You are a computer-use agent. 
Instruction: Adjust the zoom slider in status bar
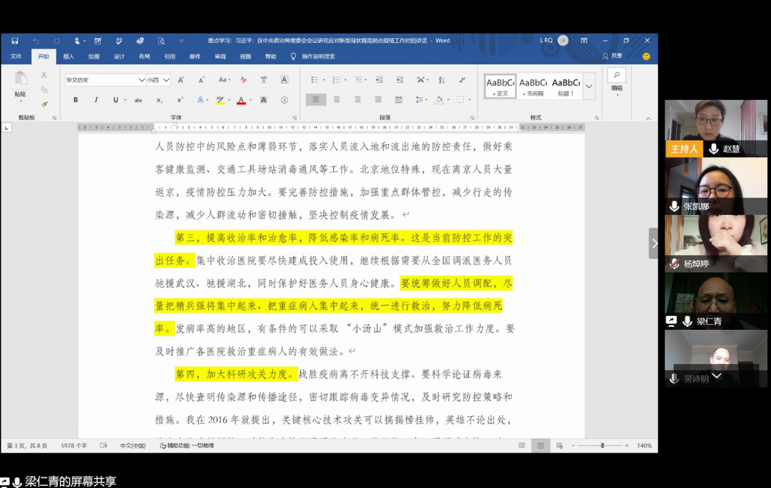(x=602, y=445)
